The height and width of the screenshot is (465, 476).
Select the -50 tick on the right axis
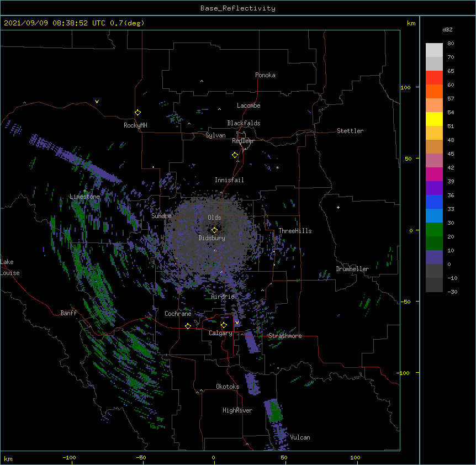tap(406, 302)
